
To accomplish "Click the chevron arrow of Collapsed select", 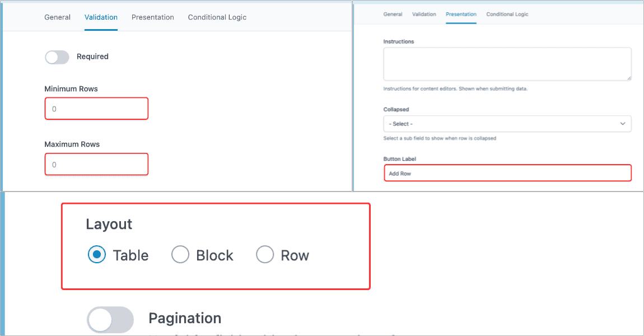I will click(x=623, y=124).
